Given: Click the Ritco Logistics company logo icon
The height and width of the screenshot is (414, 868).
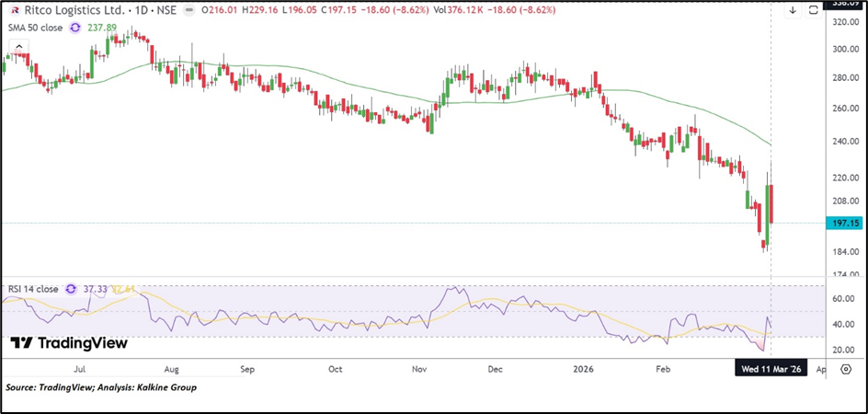Looking at the screenshot, I should (x=15, y=10).
